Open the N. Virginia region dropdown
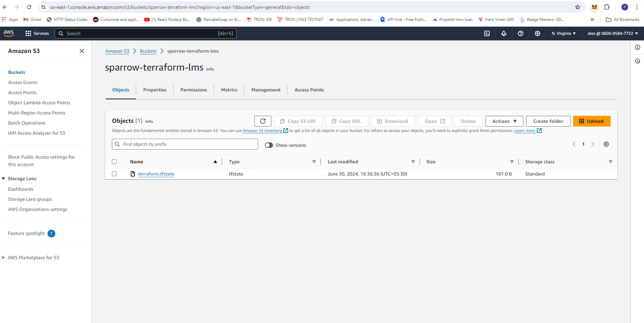This screenshot has height=323, width=644. 564,33
